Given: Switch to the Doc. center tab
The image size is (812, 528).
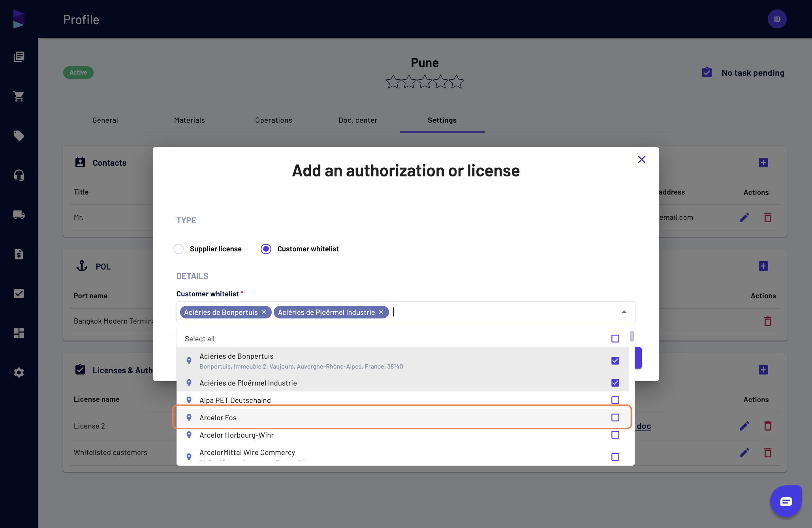Looking at the screenshot, I should (x=358, y=120).
